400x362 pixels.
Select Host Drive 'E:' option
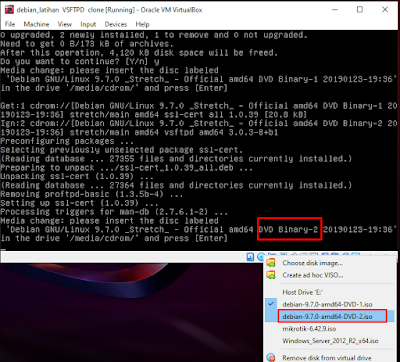pos(302,292)
